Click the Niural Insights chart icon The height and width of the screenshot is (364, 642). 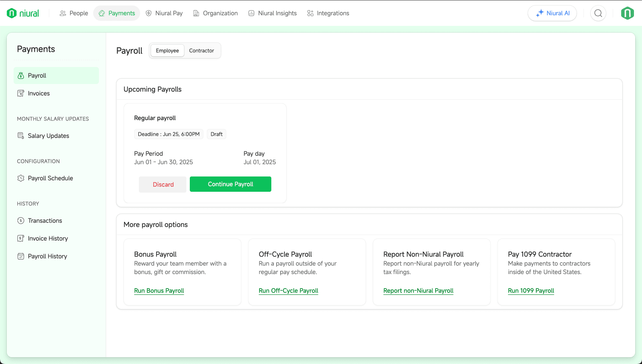pos(251,13)
